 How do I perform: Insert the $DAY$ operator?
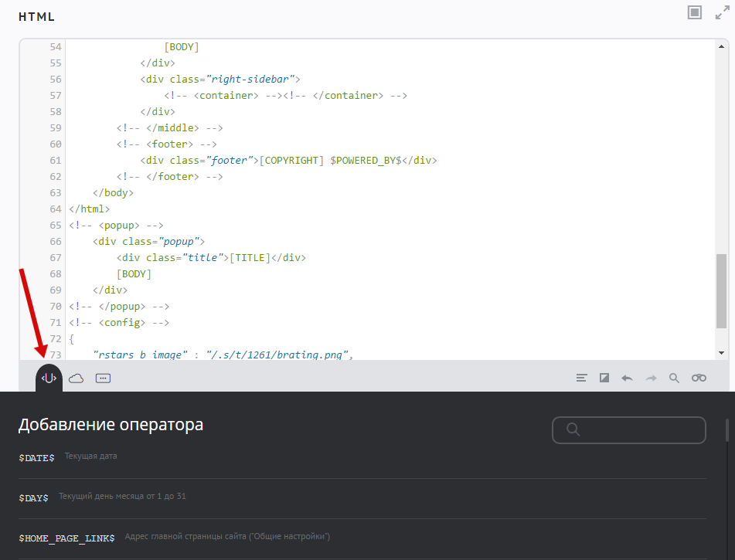(x=33, y=498)
